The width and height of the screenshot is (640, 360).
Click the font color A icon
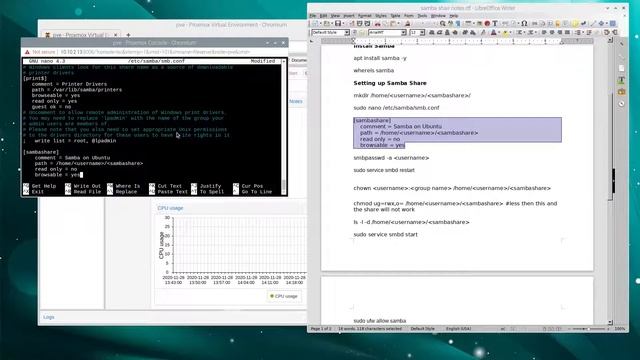(493, 32)
